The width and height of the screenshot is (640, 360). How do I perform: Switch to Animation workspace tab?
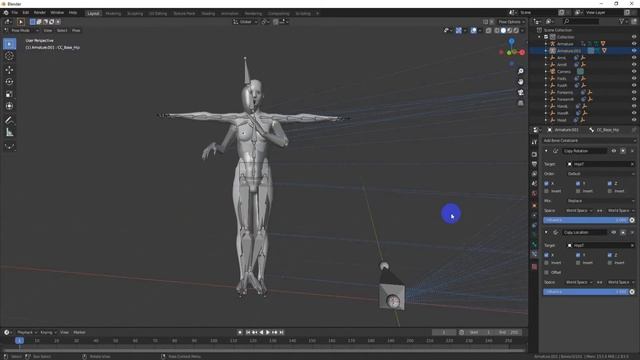tap(229, 13)
